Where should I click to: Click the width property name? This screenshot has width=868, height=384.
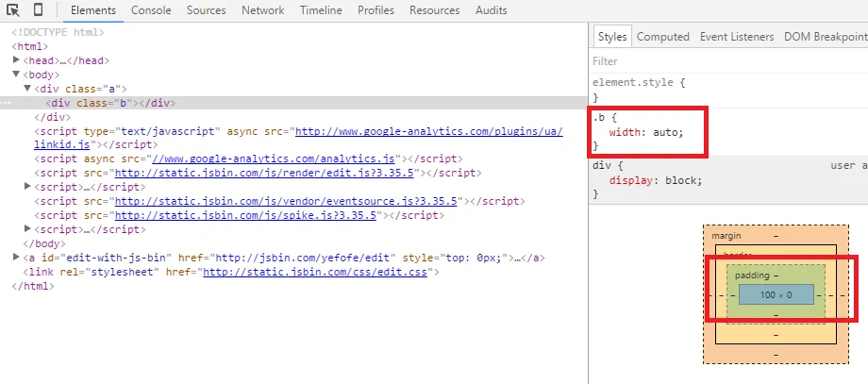click(625, 132)
